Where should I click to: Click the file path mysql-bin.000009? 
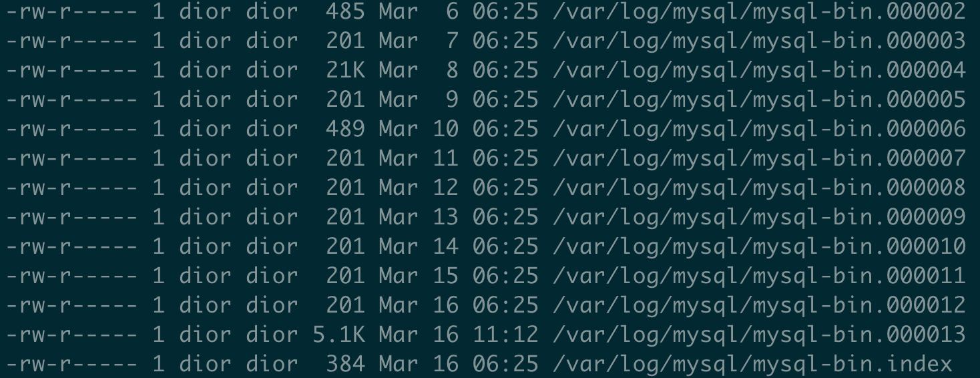[759, 218]
